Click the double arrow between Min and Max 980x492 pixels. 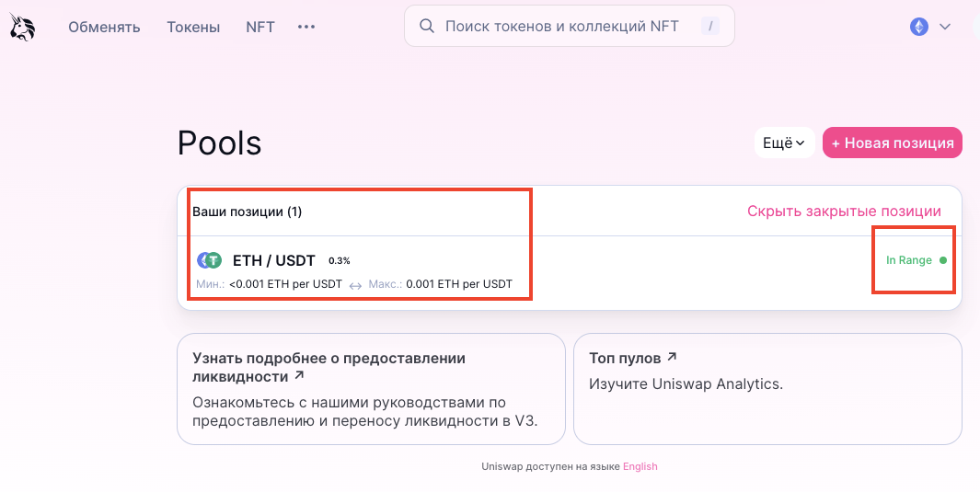pos(355,285)
